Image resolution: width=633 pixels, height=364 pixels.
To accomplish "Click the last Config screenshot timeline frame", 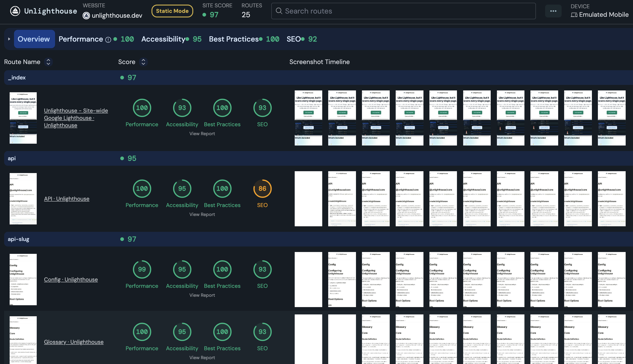I will (x=611, y=279).
